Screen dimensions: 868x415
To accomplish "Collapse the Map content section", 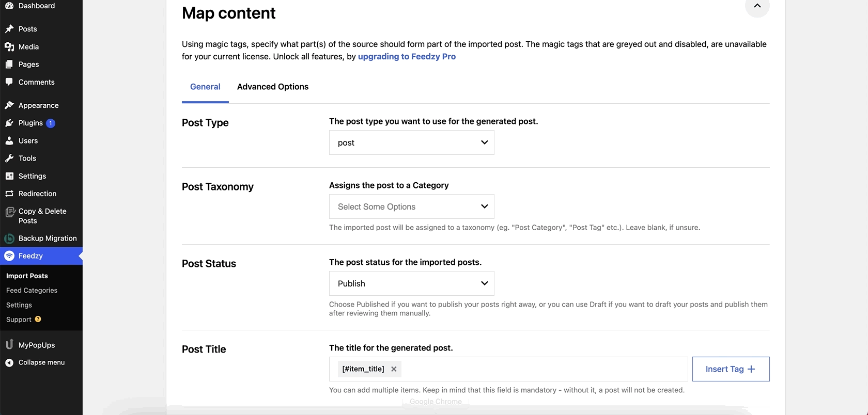I will [757, 6].
